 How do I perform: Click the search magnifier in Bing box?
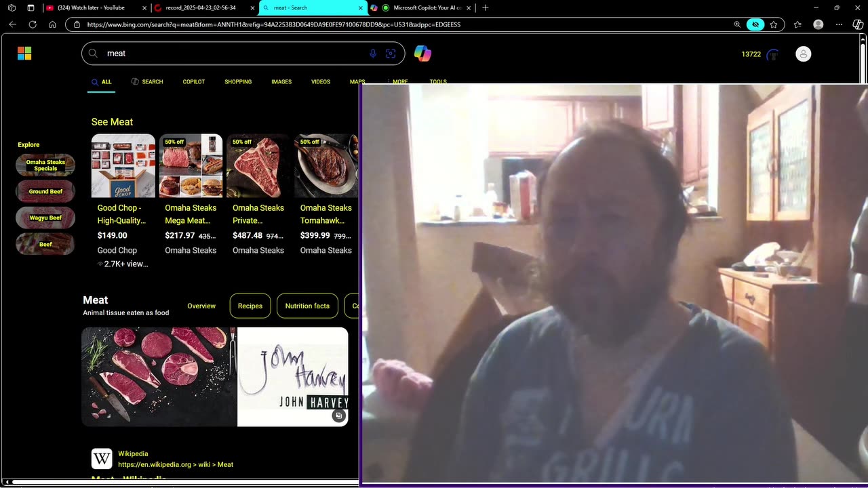click(x=93, y=54)
